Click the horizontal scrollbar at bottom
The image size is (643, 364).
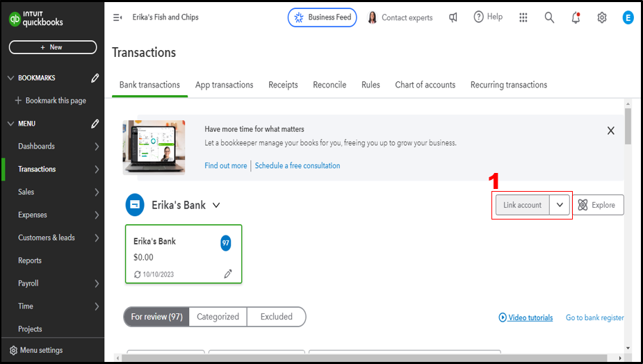(364, 358)
